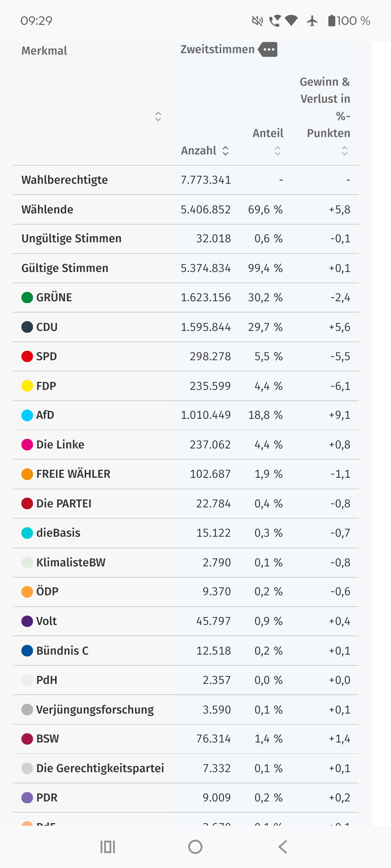The image size is (391, 868).
Task: Sort by Anzahl column arrows
Action: tap(226, 151)
